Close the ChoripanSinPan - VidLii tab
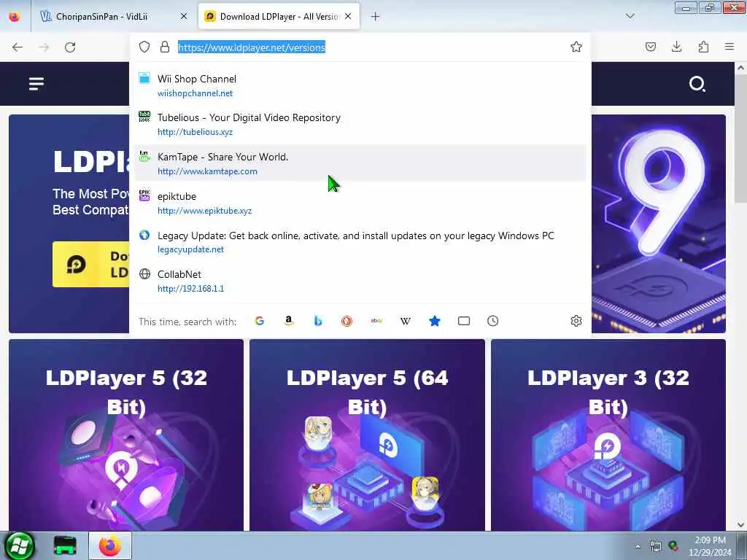 184,16
